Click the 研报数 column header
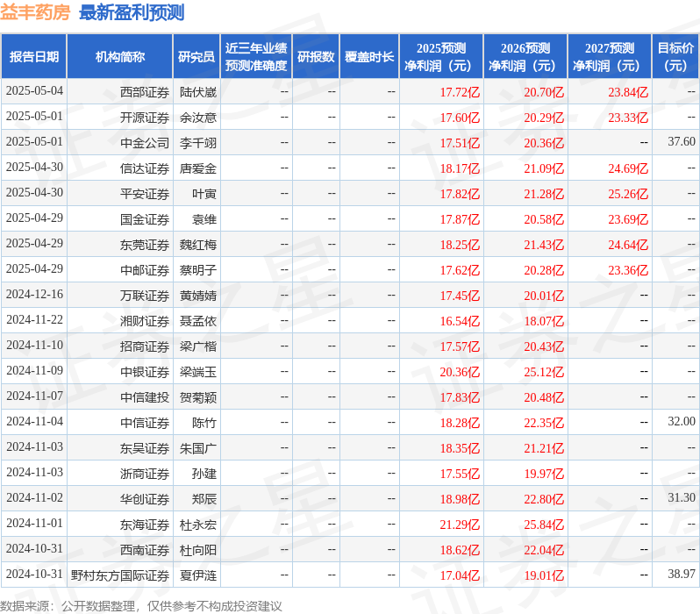700x614 pixels. click(316, 57)
